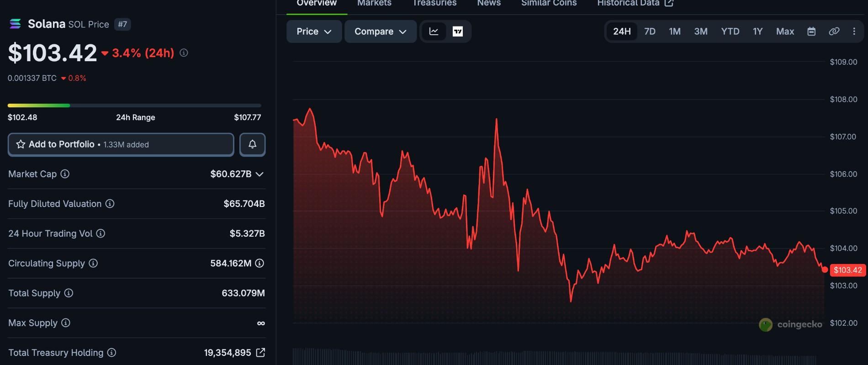Click the star icon in Add to Portfolio
868x365 pixels.
[x=21, y=144]
